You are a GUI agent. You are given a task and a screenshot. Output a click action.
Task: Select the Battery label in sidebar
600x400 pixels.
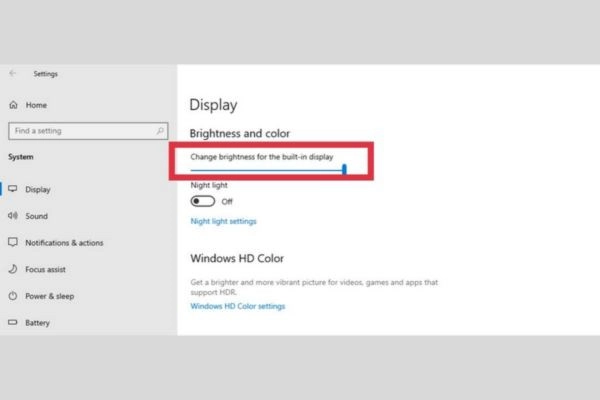(x=38, y=323)
